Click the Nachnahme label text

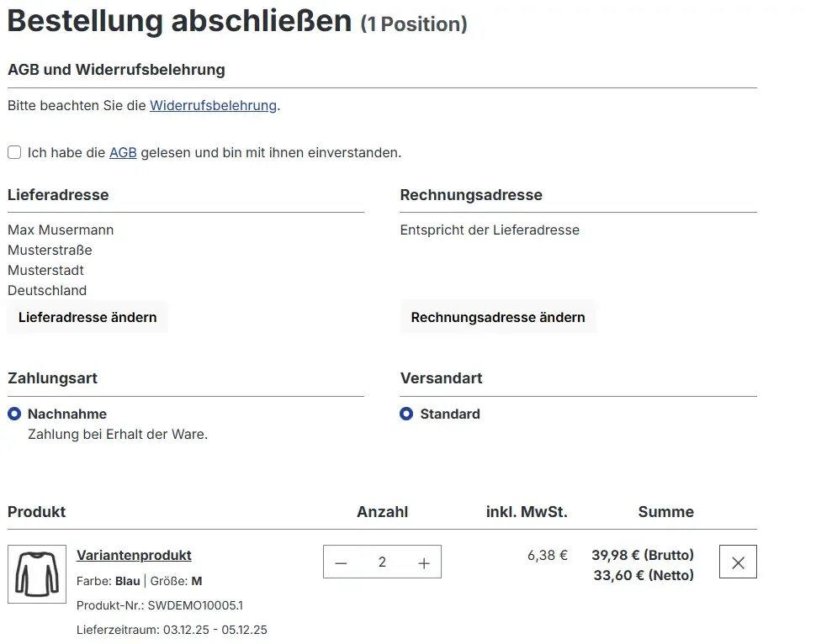67,414
